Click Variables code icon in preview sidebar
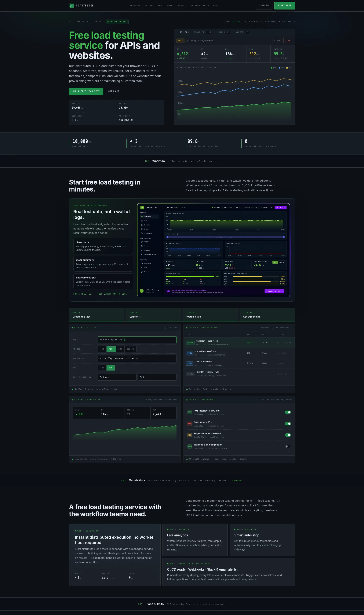The width and height of the screenshot is (364, 615). coord(142,250)
